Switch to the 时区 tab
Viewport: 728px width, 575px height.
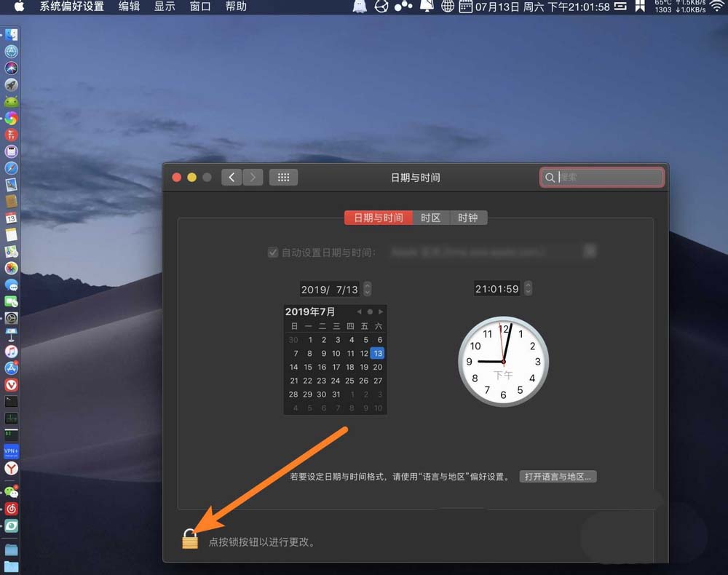tap(430, 217)
